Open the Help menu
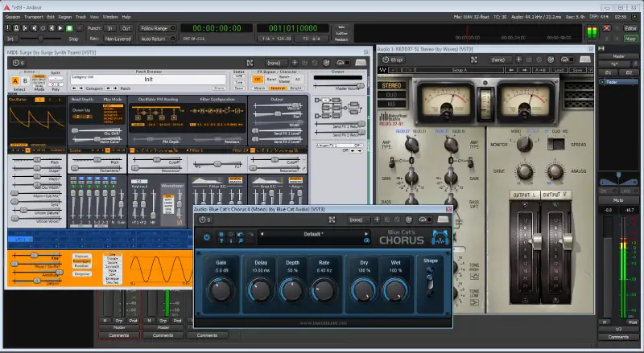This screenshot has height=353, width=644. pyautogui.click(x=126, y=17)
